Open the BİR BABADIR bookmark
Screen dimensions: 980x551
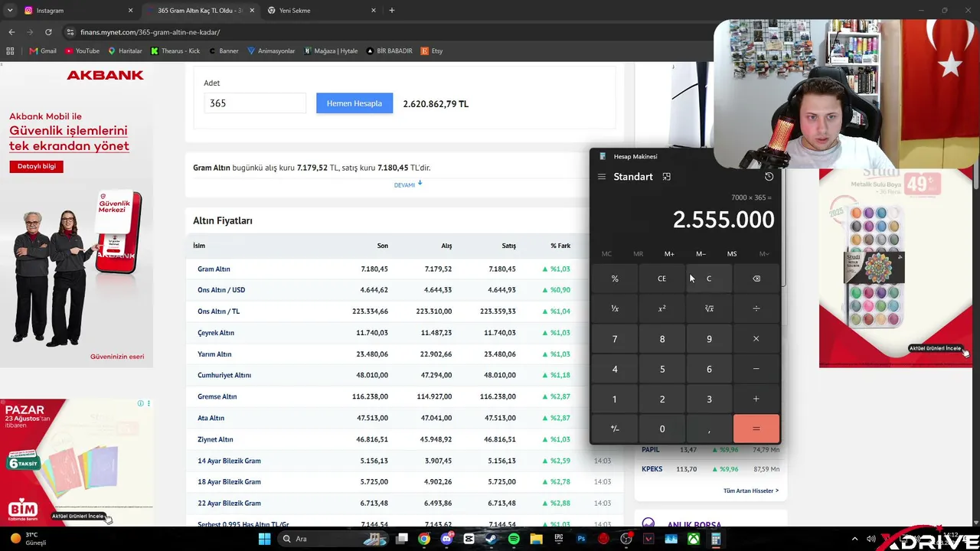389,51
